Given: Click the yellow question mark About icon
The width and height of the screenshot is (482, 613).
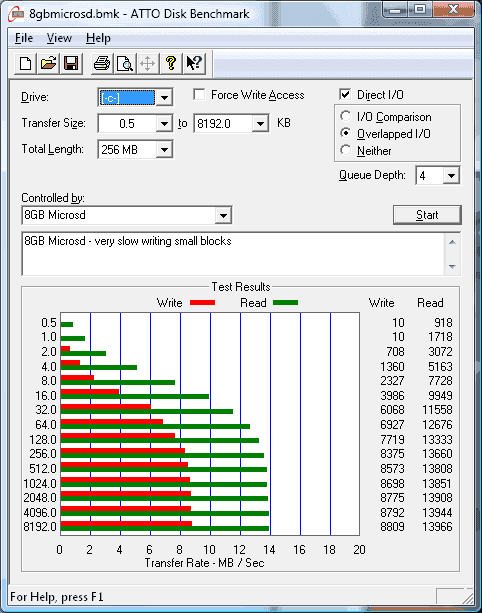Looking at the screenshot, I should pyautogui.click(x=170, y=63).
